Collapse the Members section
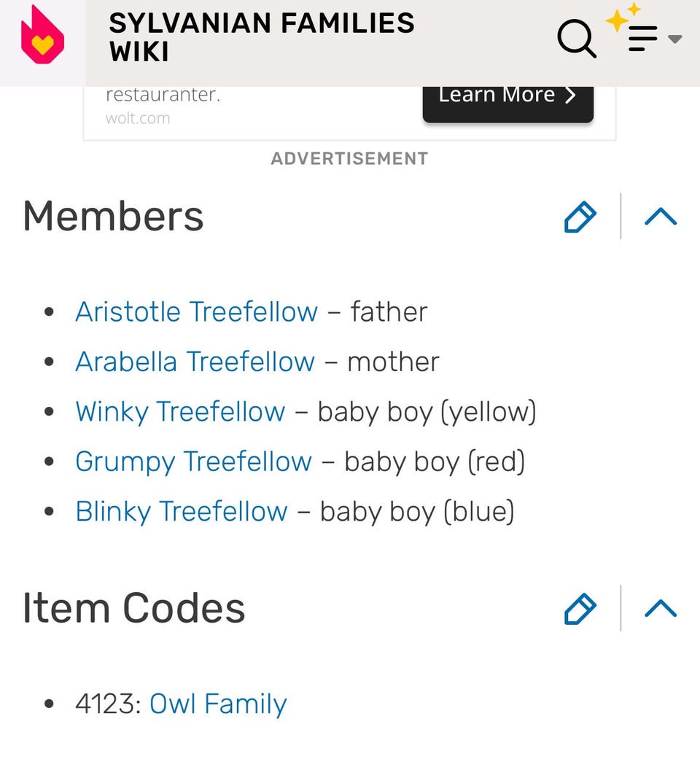 click(x=661, y=217)
